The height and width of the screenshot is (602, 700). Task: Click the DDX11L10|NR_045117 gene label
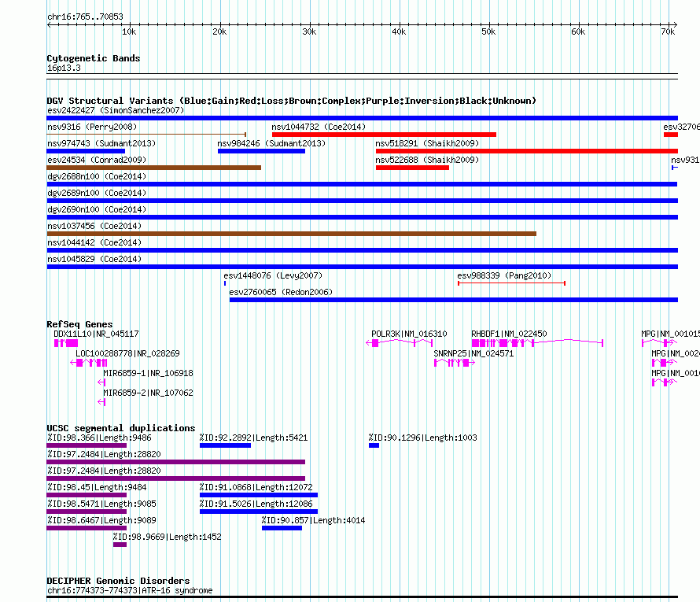(96, 334)
